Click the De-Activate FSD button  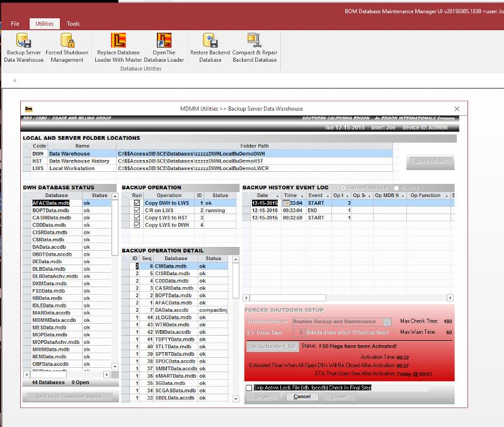272,346
